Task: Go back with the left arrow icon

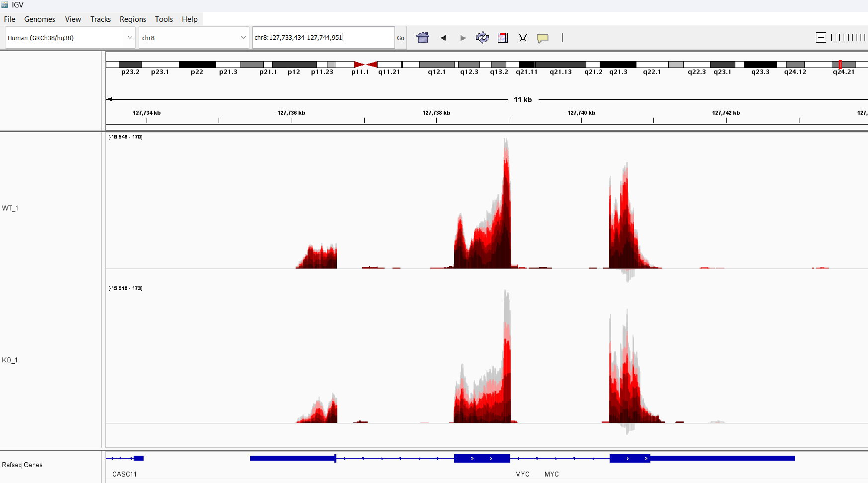Action: (x=443, y=38)
